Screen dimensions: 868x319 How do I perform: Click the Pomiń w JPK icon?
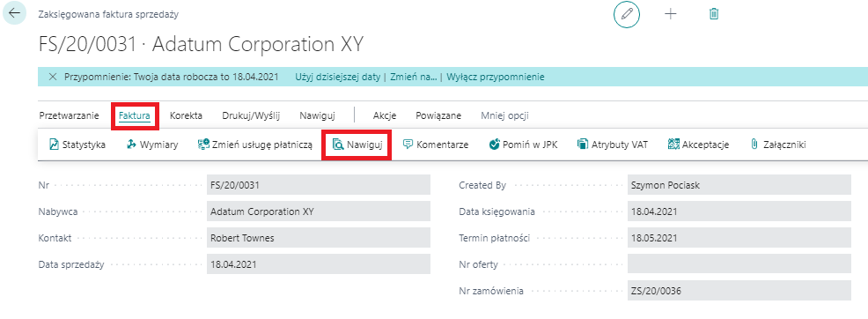[x=495, y=145]
